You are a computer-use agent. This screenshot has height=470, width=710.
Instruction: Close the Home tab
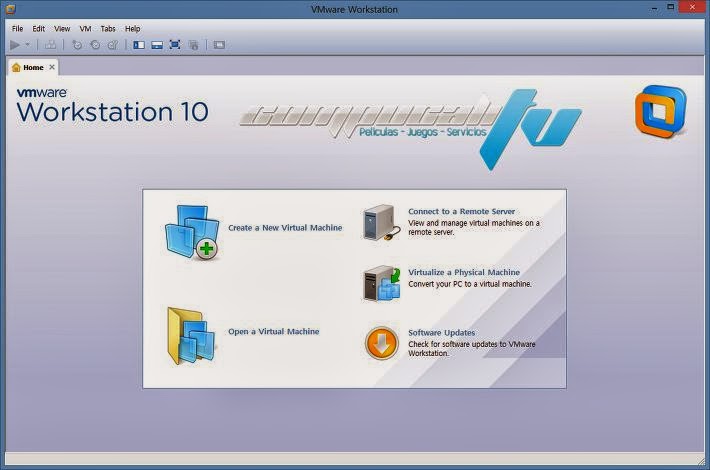[x=52, y=67]
